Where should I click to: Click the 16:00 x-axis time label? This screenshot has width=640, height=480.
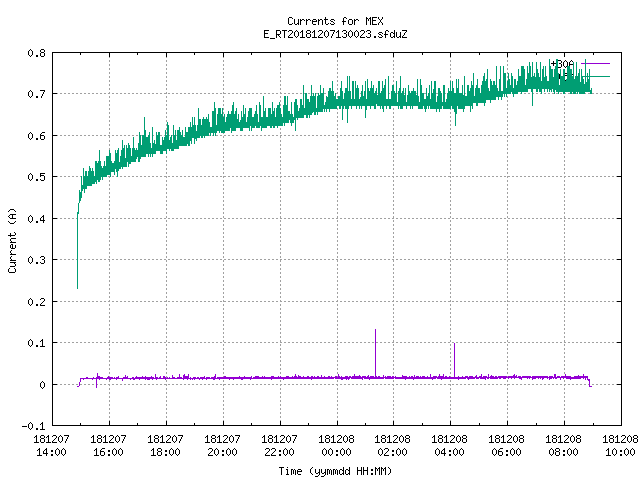pyautogui.click(x=109, y=452)
